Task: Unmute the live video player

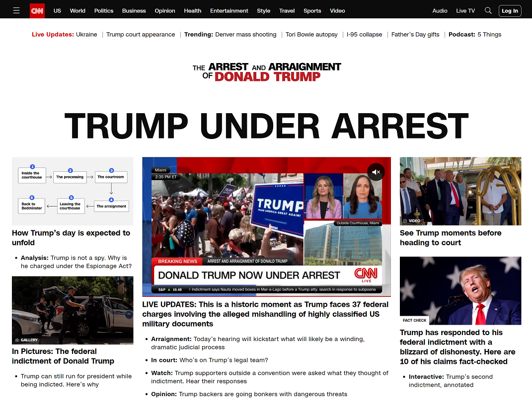Action: 376,172
